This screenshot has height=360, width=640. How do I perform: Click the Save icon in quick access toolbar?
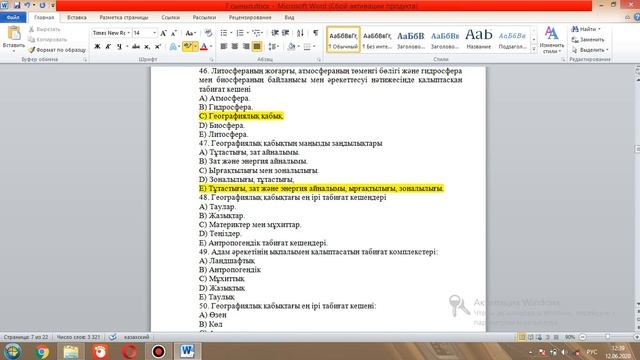click(17, 5)
